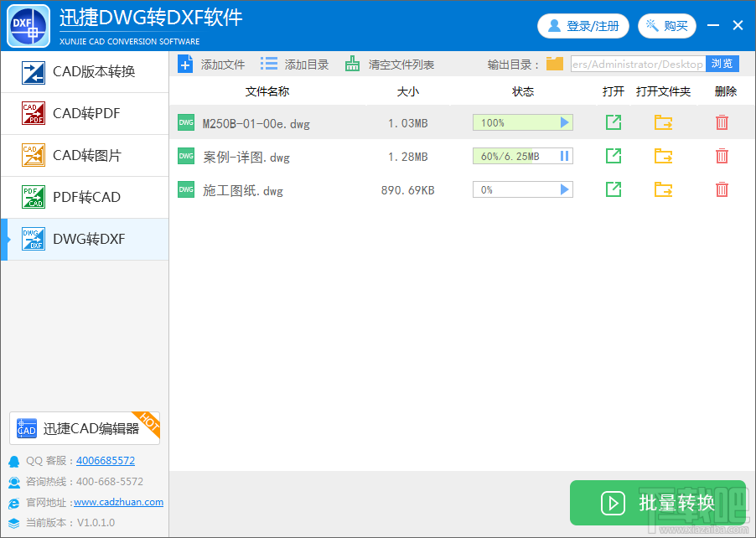Viewport: 756px width, 538px height.
Task: Click the 购买 purchase button
Action: pos(667,26)
